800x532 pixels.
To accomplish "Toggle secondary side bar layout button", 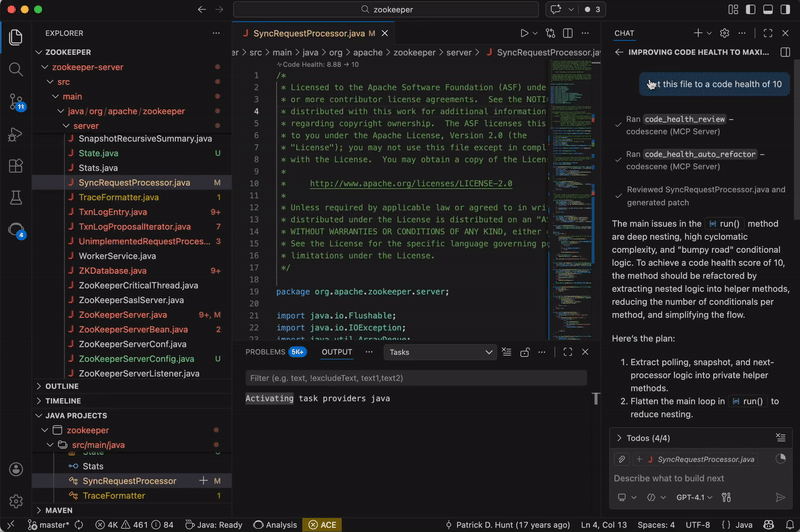I will pyautogui.click(x=785, y=9).
